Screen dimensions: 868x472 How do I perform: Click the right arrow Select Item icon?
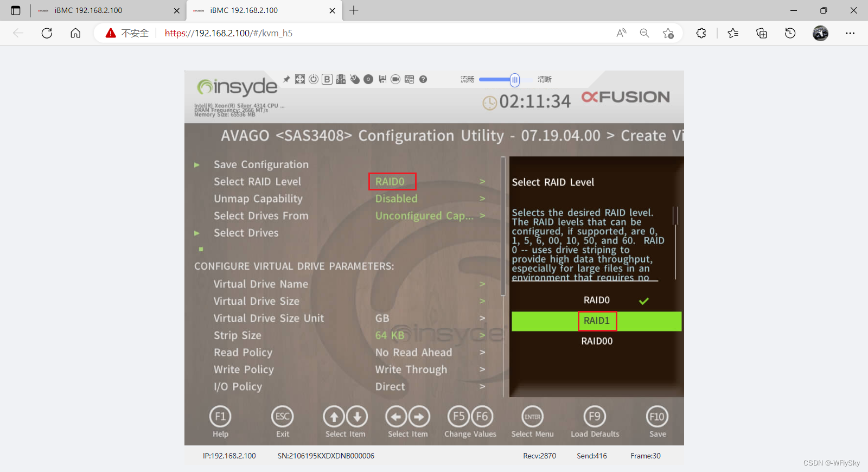(x=419, y=417)
